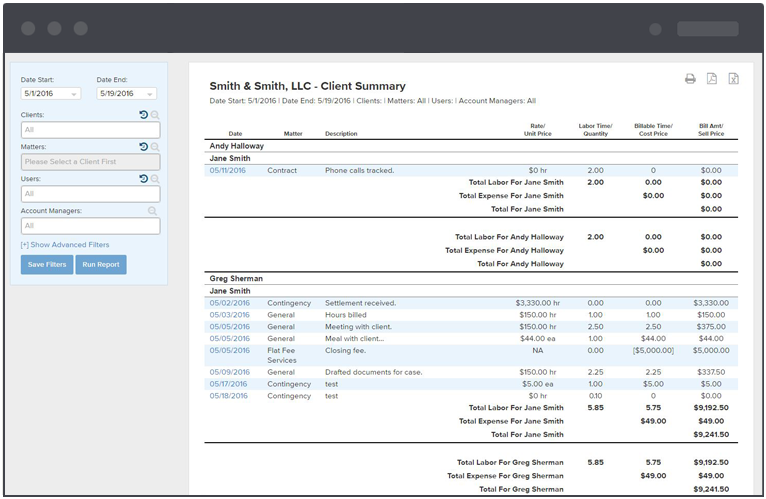This screenshot has height=499, width=766.
Task: Reset the Clients filter
Action: coord(143,115)
